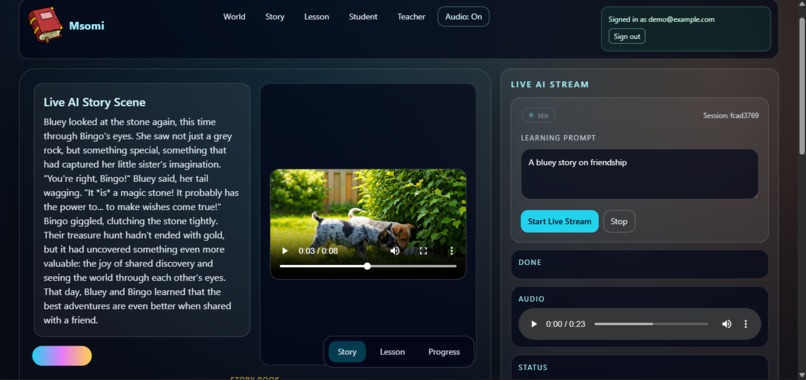The height and width of the screenshot is (380, 806).
Task: Play the dog video
Action: [285, 251]
